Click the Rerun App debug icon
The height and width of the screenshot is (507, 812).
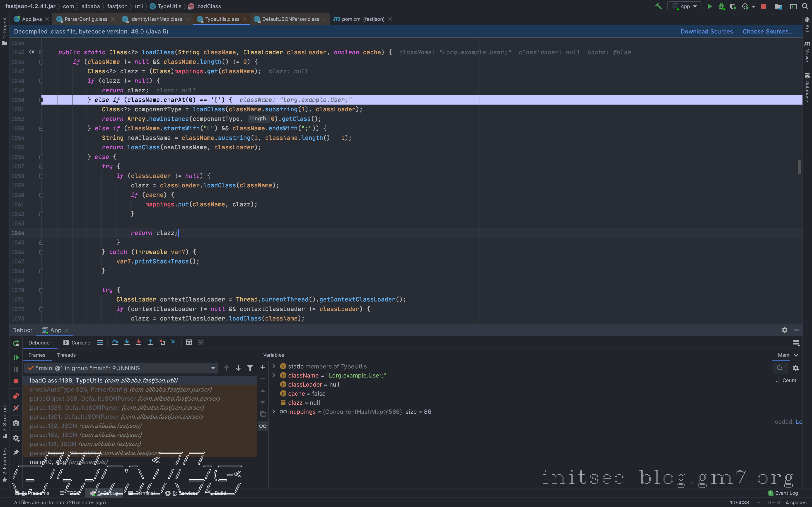[16, 343]
